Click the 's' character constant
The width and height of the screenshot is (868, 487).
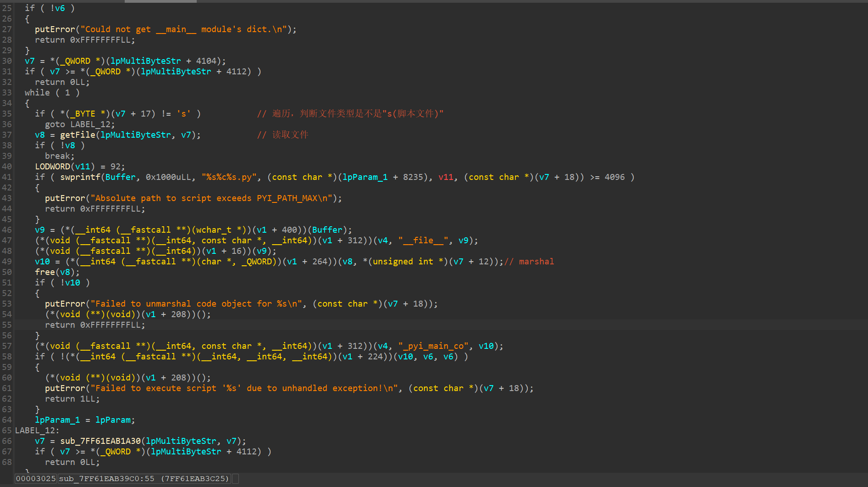(183, 114)
